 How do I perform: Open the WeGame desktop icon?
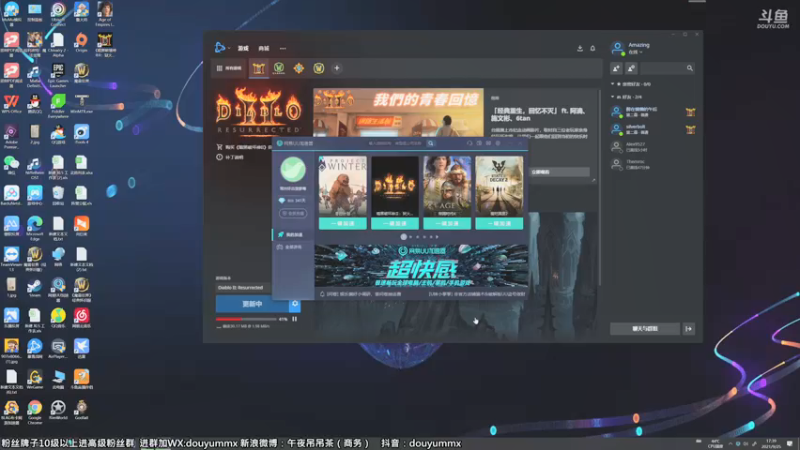(35, 381)
